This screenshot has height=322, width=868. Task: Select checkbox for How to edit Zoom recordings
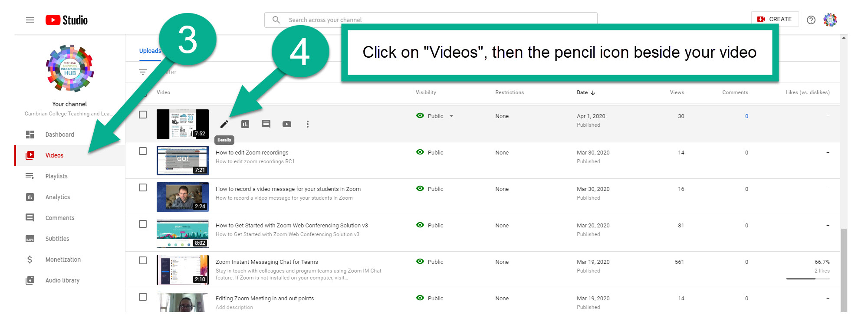click(x=143, y=151)
